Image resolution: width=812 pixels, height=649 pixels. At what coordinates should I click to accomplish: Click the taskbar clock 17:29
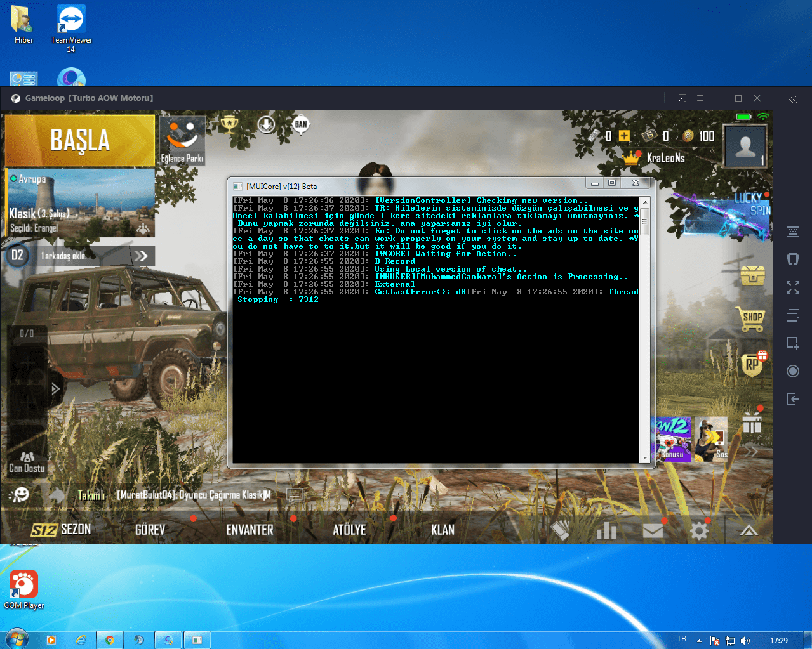pyautogui.click(x=779, y=641)
